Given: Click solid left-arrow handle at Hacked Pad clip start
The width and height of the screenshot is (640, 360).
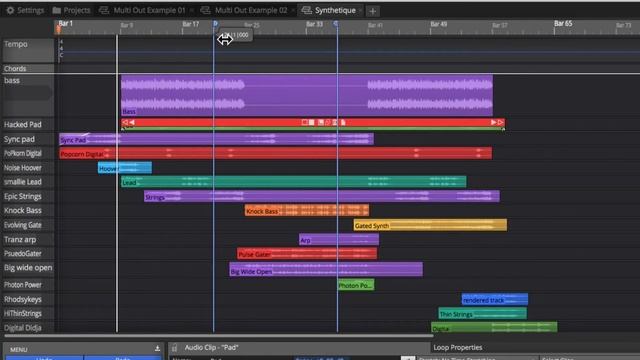Looking at the screenshot, I should click(x=132, y=122).
